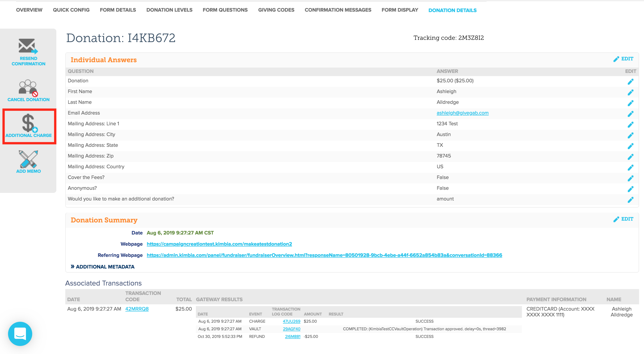The width and height of the screenshot is (644, 354).
Task: Click the CREDITCARD payment information cell
Action: pyautogui.click(x=560, y=312)
